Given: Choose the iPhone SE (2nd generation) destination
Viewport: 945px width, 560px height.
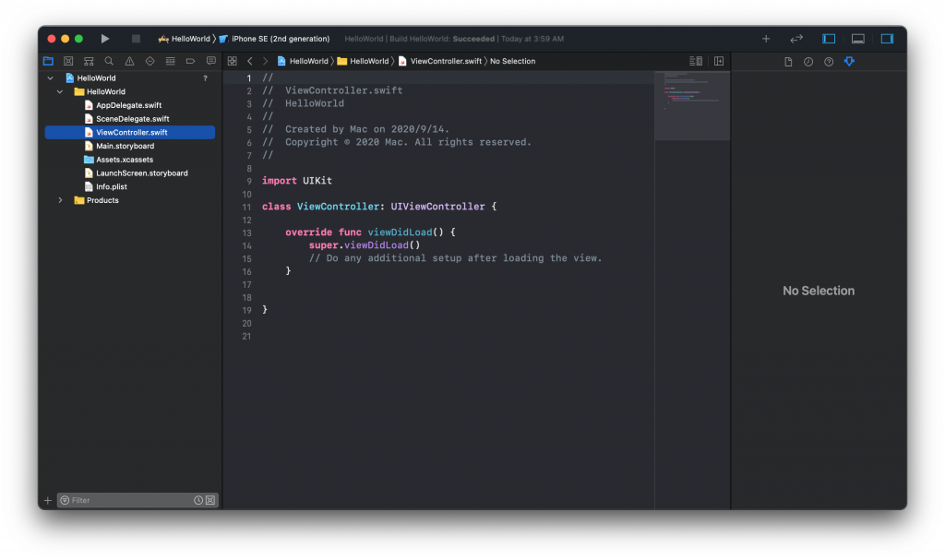Looking at the screenshot, I should tap(275, 39).
